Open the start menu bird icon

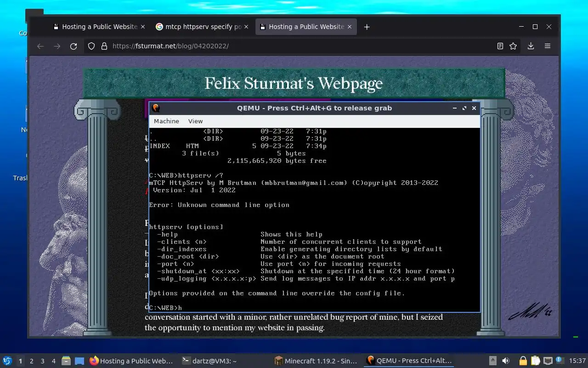tap(7, 361)
